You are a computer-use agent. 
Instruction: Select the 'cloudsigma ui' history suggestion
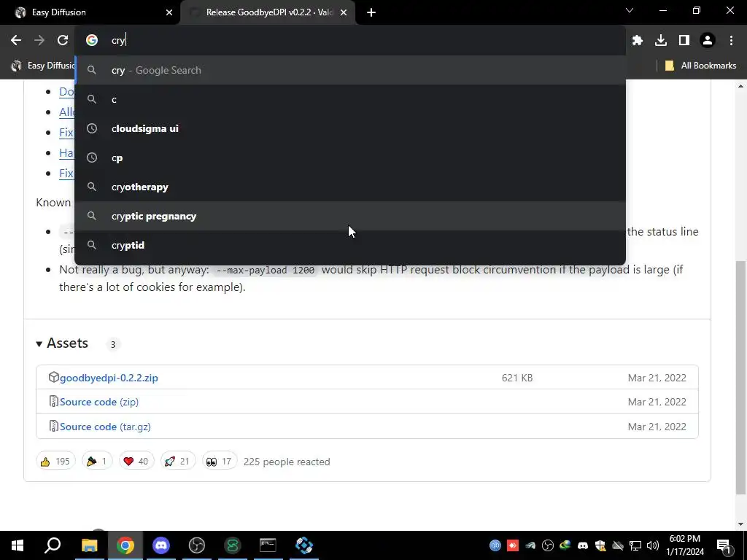pos(350,128)
